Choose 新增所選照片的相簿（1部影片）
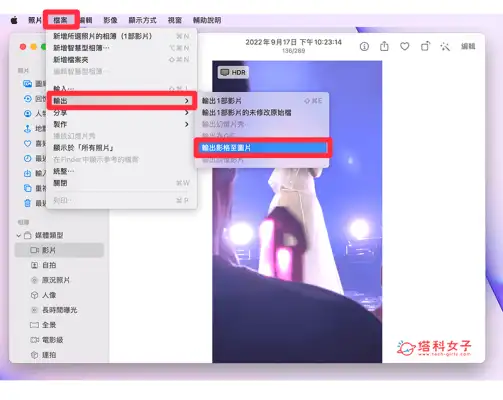Image resolution: width=503 pixels, height=400 pixels. pyautogui.click(x=121, y=36)
